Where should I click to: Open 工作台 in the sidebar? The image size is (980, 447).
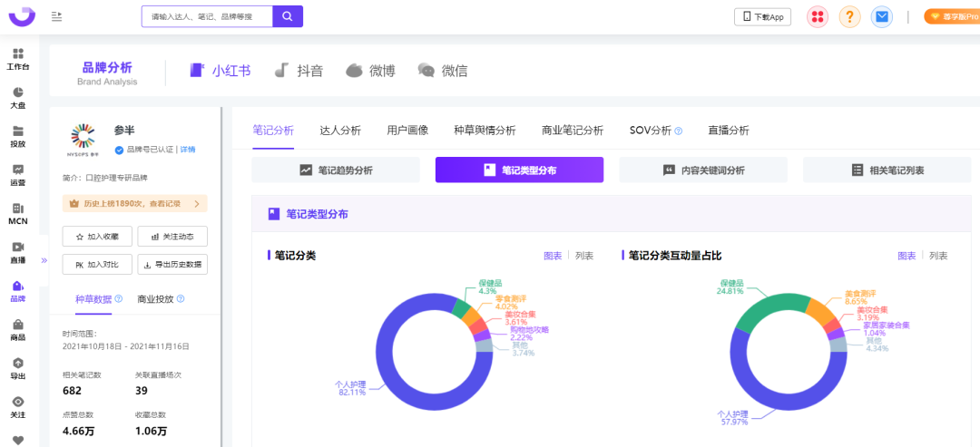coord(18,59)
